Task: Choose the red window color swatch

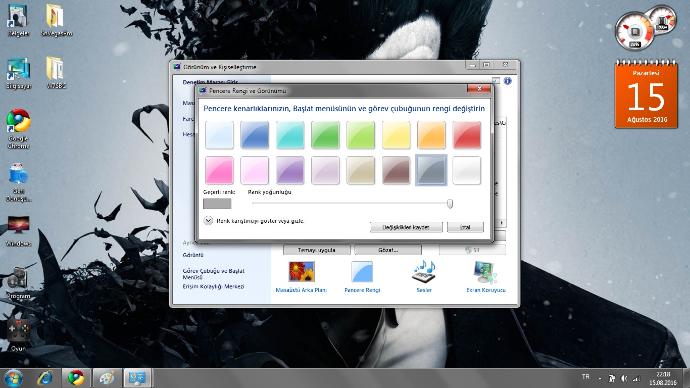Action: 466,135
